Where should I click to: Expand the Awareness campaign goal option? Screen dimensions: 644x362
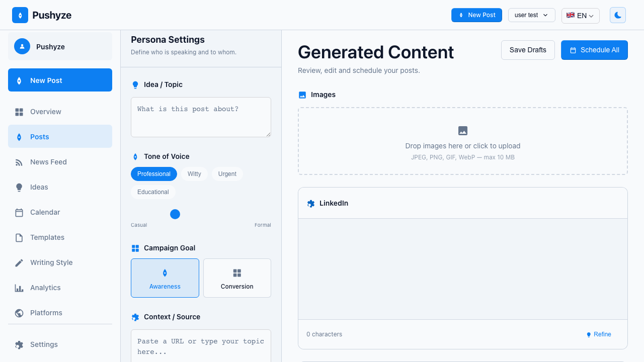click(x=165, y=278)
